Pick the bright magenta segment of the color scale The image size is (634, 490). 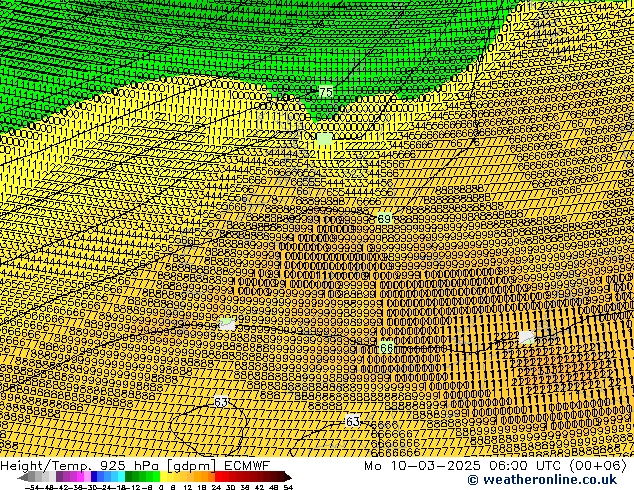point(80,477)
